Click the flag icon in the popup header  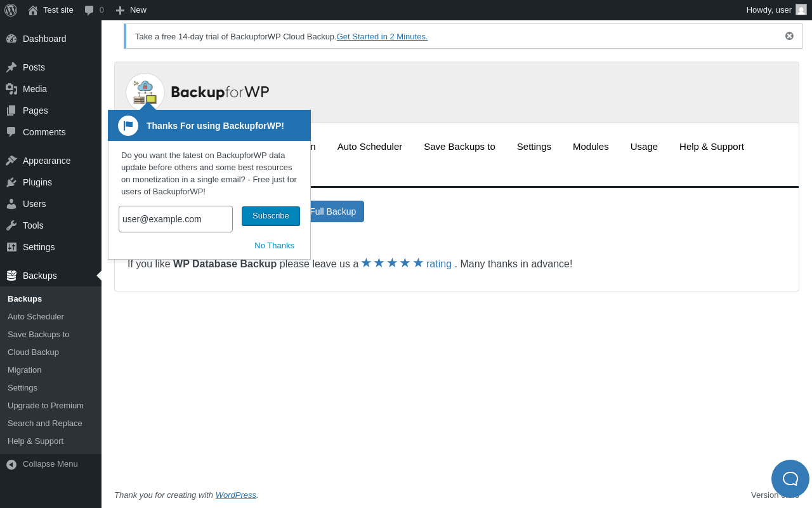pos(128,126)
